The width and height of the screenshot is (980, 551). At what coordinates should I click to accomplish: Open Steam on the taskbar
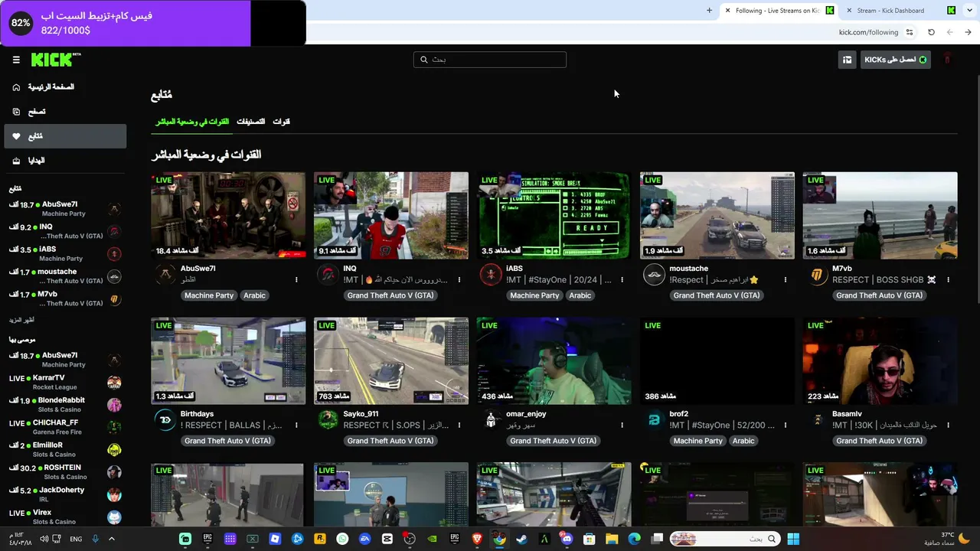[521, 539]
